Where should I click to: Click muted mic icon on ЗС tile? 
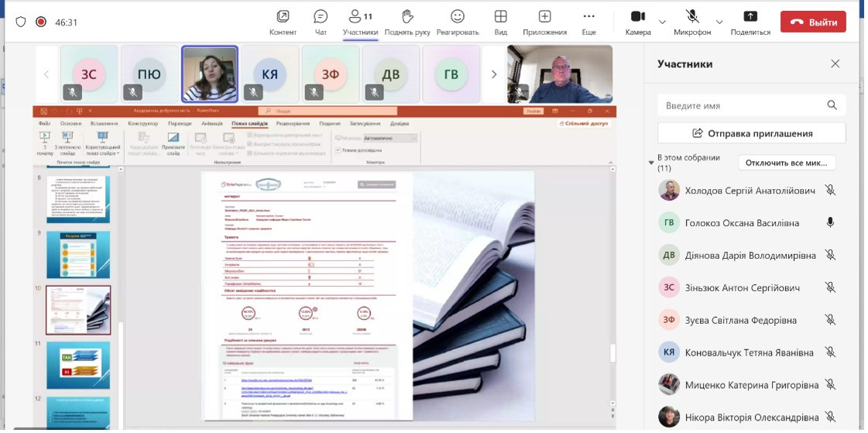[x=73, y=92]
